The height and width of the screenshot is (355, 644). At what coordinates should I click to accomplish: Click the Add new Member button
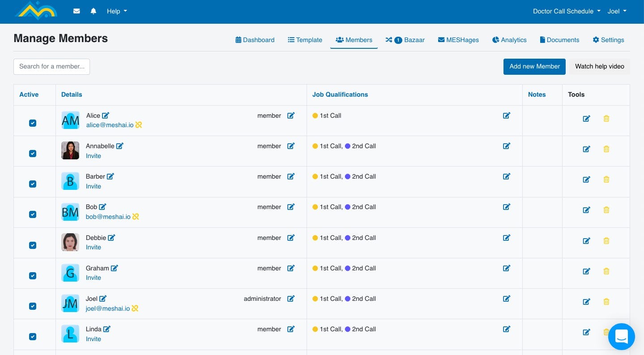tap(534, 66)
